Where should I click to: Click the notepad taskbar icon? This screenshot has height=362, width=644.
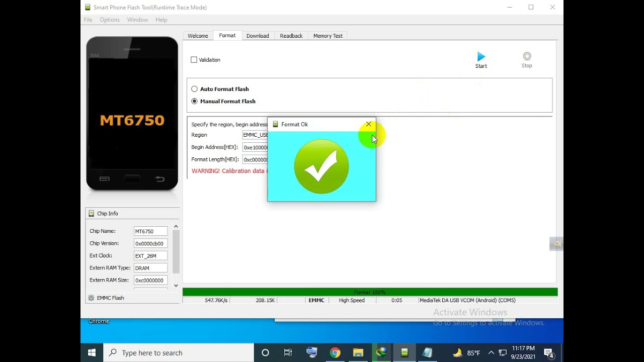click(428, 352)
